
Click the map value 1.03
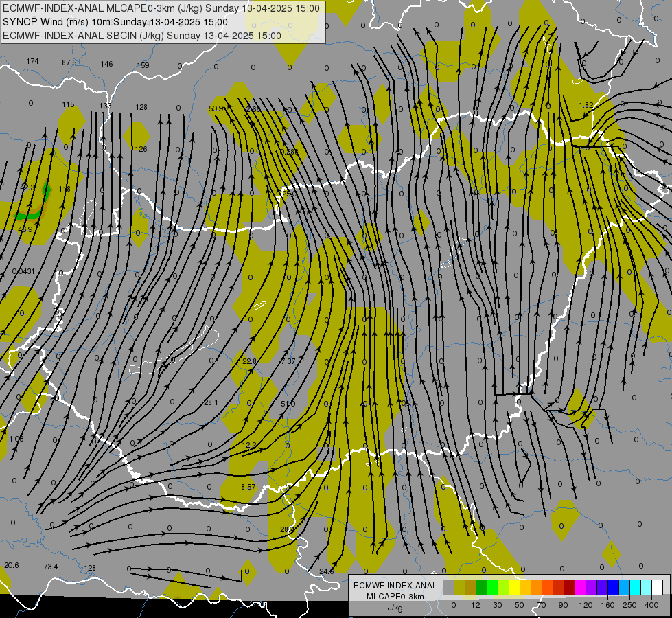tap(16, 439)
